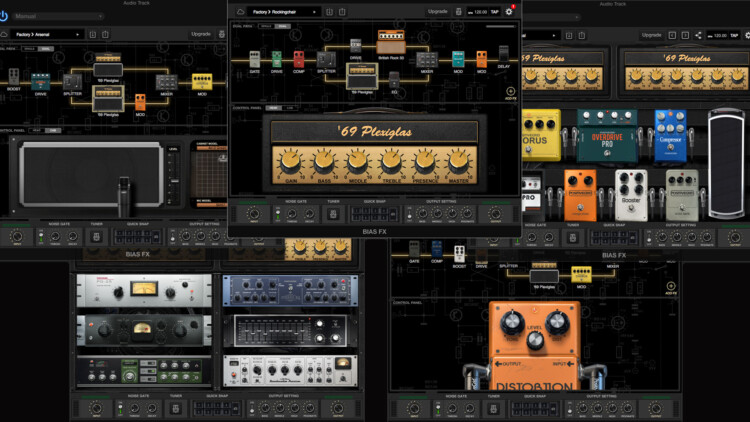This screenshot has height=422, width=750.
Task: Open the settings gear in Rockingchair window
Action: pyautogui.click(x=509, y=11)
